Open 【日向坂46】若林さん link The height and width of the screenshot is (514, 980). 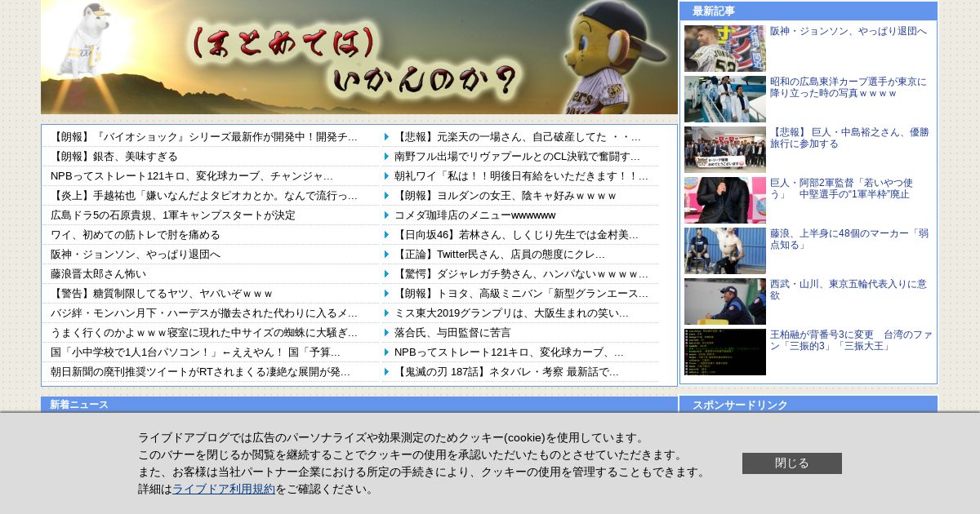click(x=517, y=234)
